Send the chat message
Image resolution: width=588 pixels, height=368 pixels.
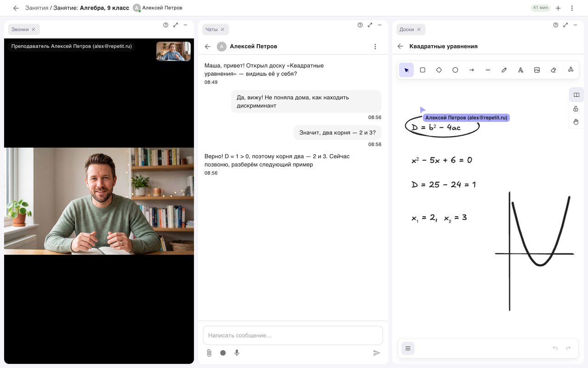click(x=377, y=353)
